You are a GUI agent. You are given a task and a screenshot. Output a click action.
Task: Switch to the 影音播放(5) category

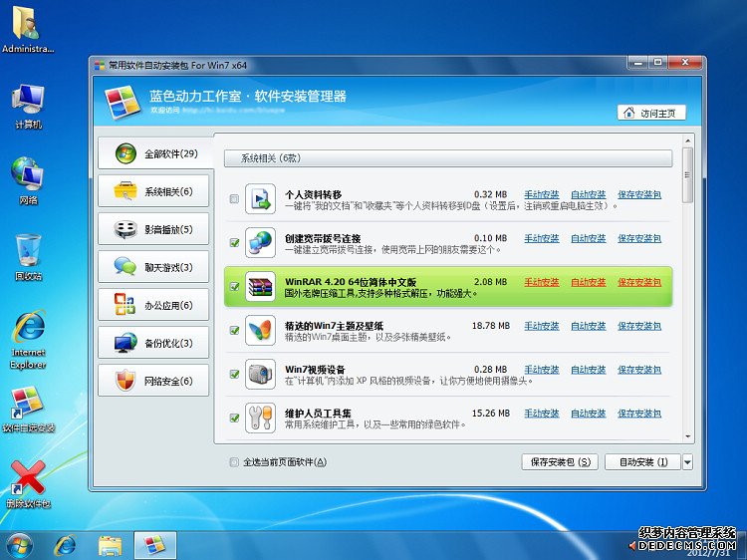[153, 229]
